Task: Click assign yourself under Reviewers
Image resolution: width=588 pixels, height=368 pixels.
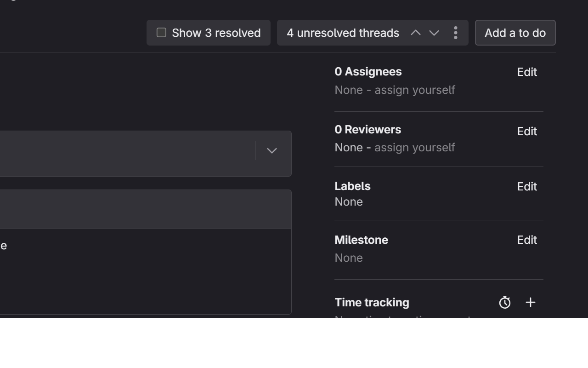Action: click(414, 148)
